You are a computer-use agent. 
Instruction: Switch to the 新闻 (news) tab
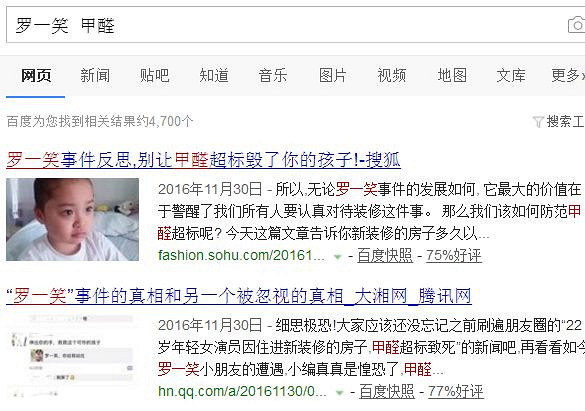(95, 75)
